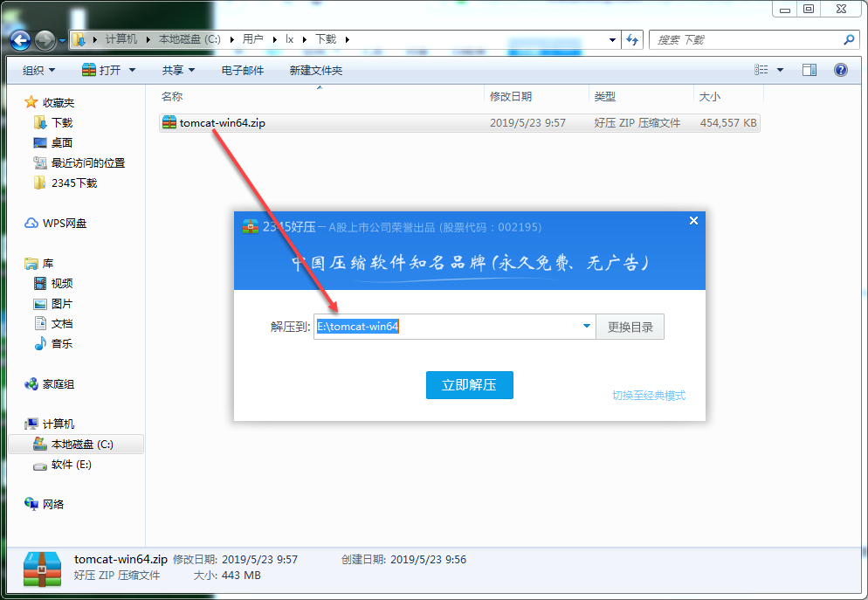Open 网络 in the navigation pane
This screenshot has width=868, height=600.
pos(53,504)
